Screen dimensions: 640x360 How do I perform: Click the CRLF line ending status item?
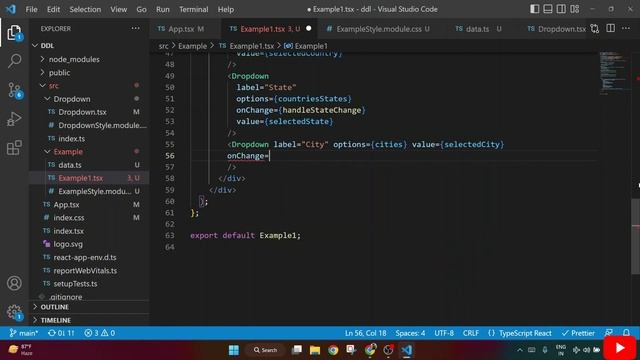pyautogui.click(x=471, y=333)
